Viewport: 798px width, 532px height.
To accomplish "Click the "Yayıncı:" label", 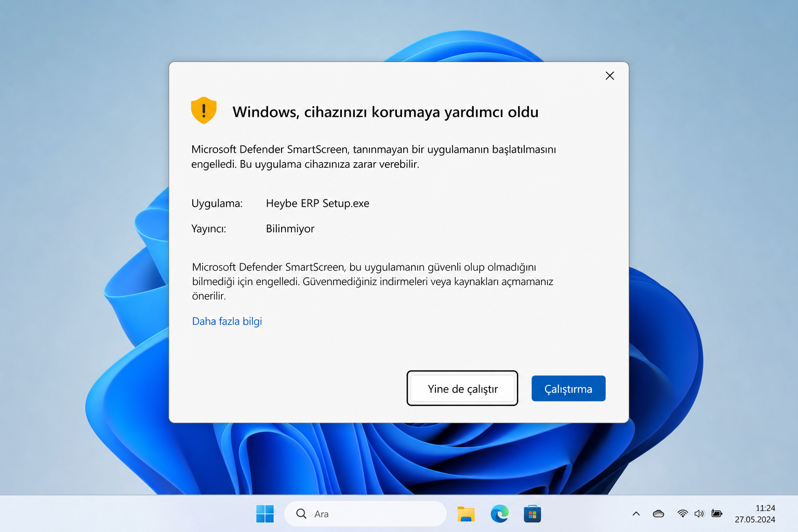I will [209, 229].
